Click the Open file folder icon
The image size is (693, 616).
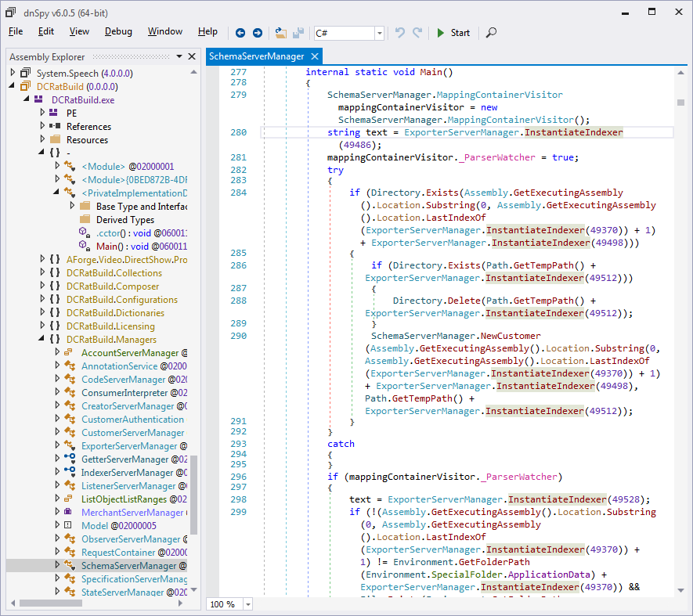click(x=281, y=33)
